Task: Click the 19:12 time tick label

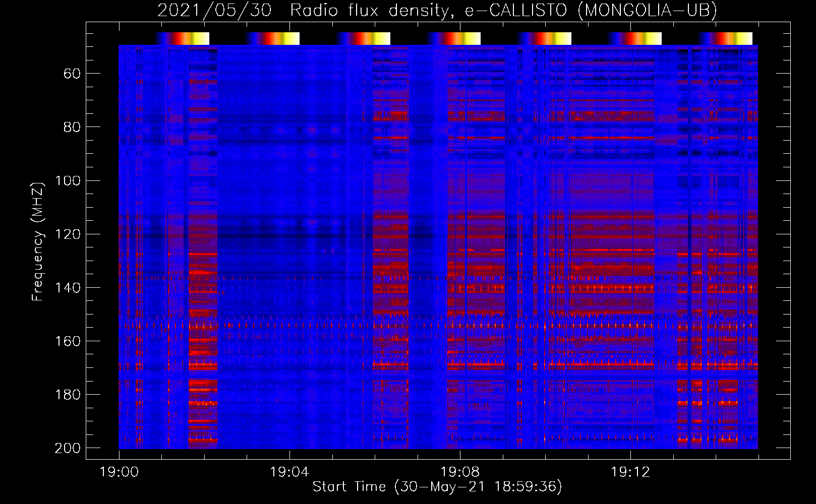Action: (x=630, y=472)
